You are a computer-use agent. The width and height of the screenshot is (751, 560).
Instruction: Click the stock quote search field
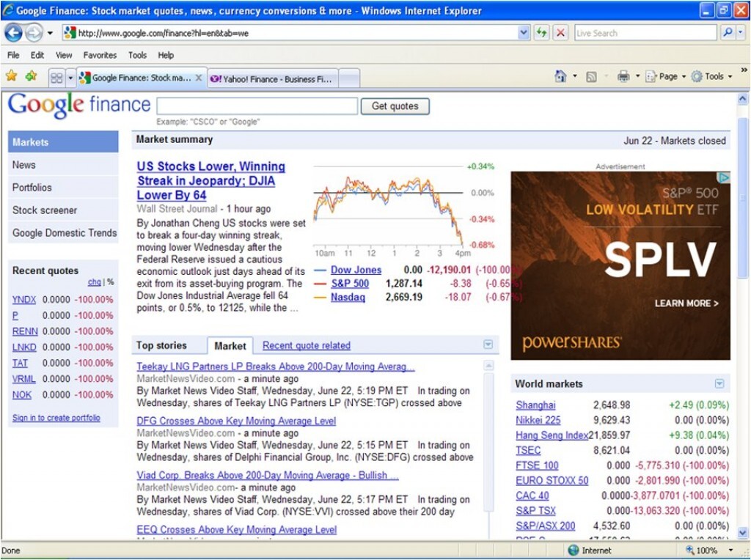click(257, 106)
